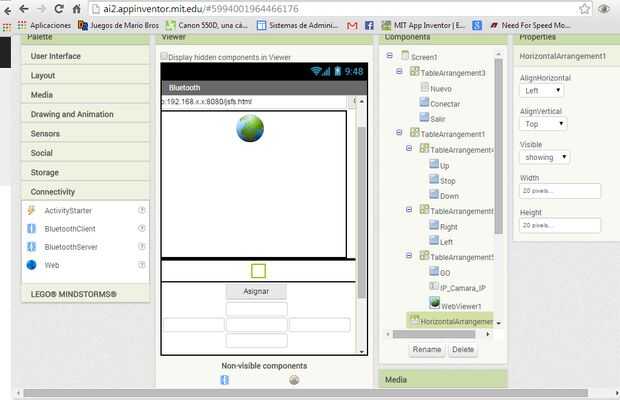Show help for Web component

[x=142, y=264]
